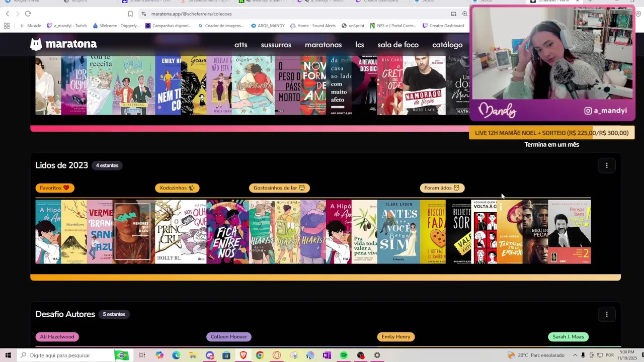Open the Welcome - Triggerfy bookmark
The height and width of the screenshot is (362, 644).
[x=116, y=26]
